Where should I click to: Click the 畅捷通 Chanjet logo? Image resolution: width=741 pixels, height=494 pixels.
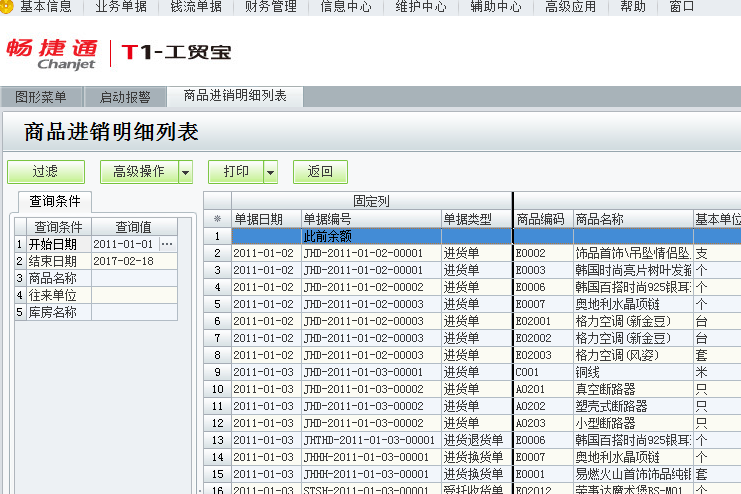click(52, 54)
